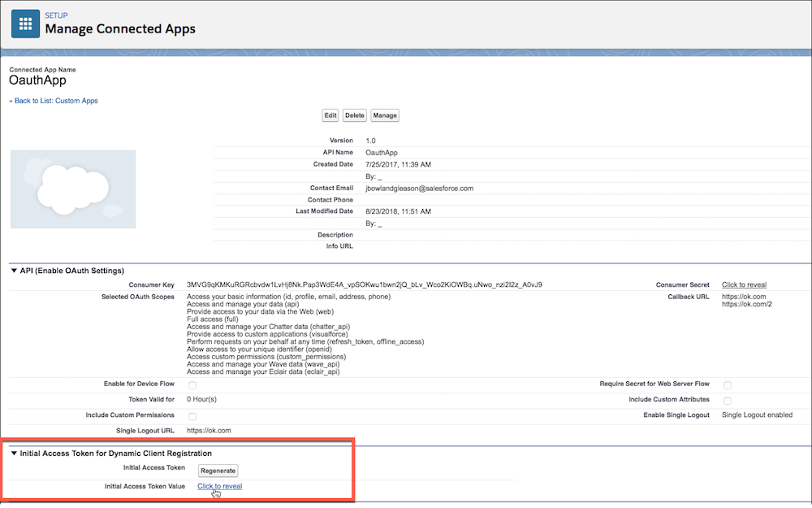Click the Delete button
The height and width of the screenshot is (508, 812).
pos(355,115)
